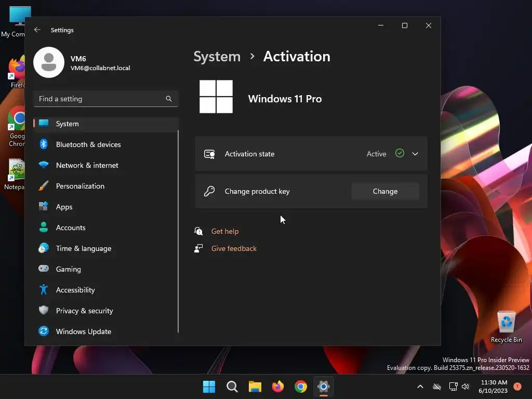Screen dimensions: 532x399
Task: Open taskbar Search magnifier
Action: 232,387
